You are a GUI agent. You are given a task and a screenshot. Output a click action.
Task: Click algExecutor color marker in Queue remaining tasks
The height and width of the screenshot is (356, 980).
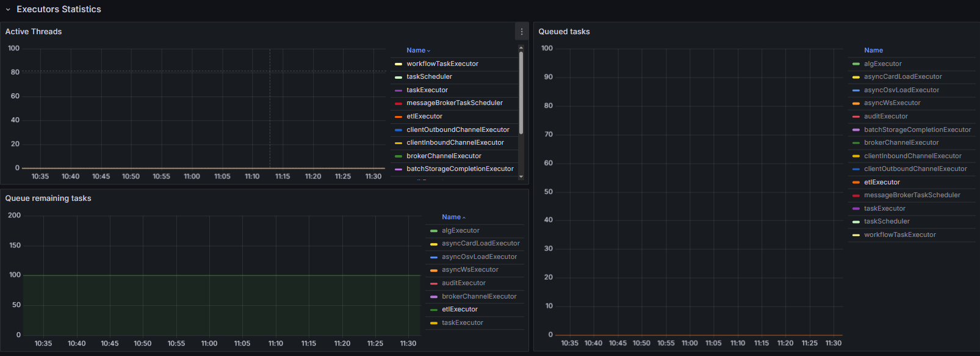tap(434, 231)
